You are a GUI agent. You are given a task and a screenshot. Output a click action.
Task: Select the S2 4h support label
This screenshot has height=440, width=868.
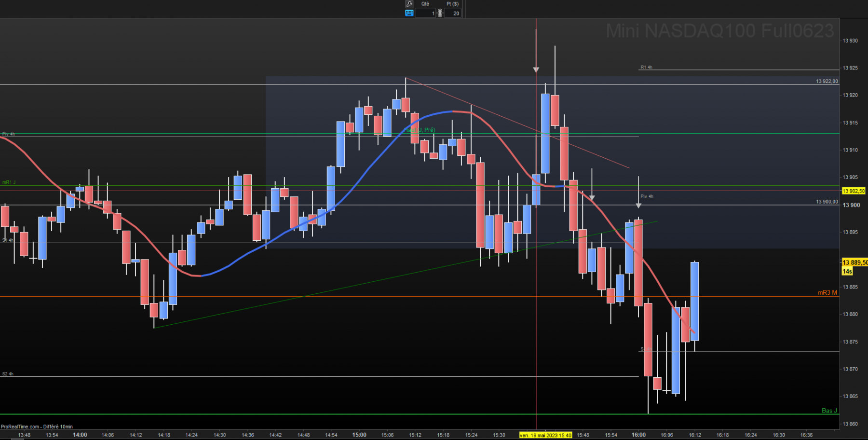[x=8, y=374]
